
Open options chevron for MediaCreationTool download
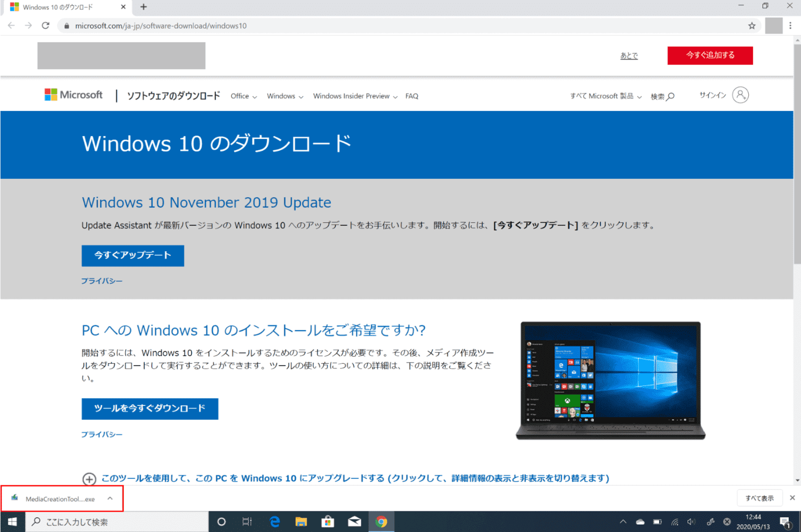(x=110, y=499)
